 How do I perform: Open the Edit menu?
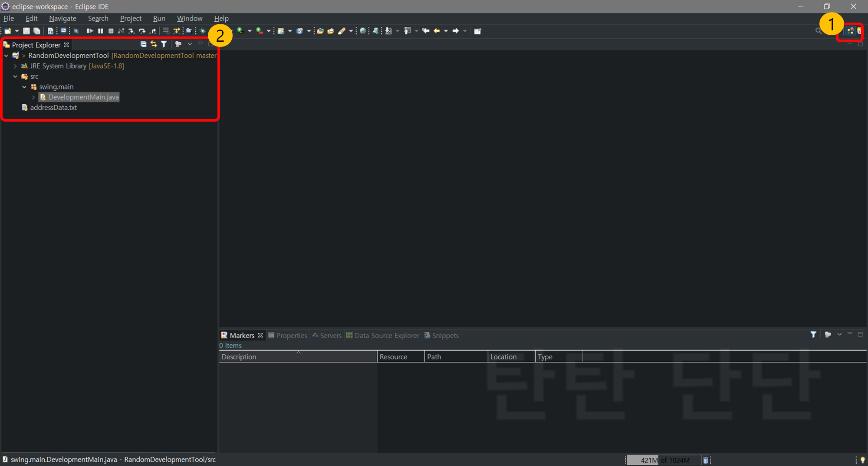(x=31, y=18)
